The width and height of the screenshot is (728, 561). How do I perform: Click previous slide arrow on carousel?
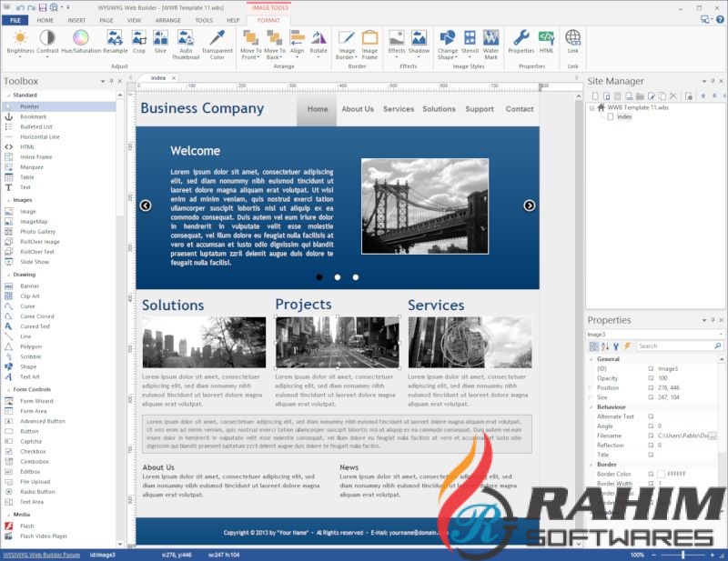pos(146,205)
